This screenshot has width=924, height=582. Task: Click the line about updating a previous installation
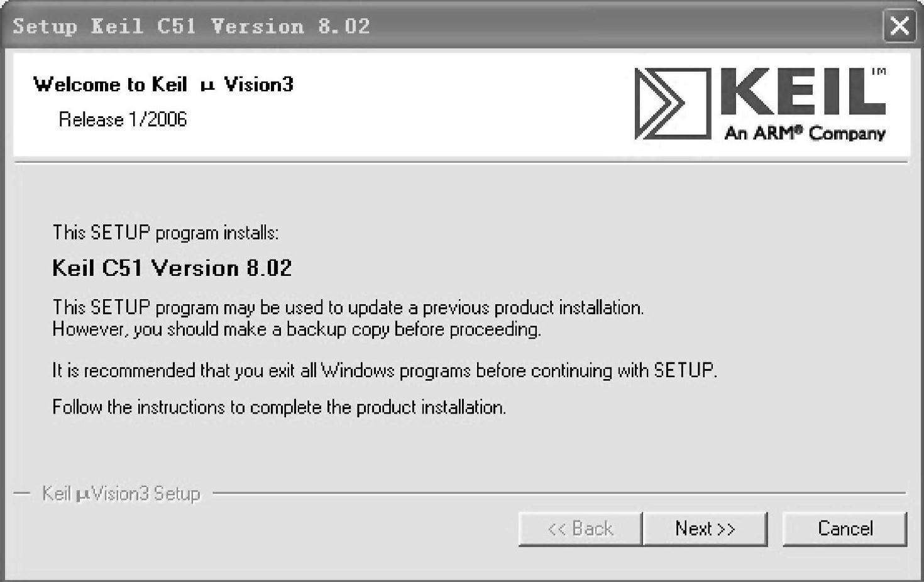348,307
